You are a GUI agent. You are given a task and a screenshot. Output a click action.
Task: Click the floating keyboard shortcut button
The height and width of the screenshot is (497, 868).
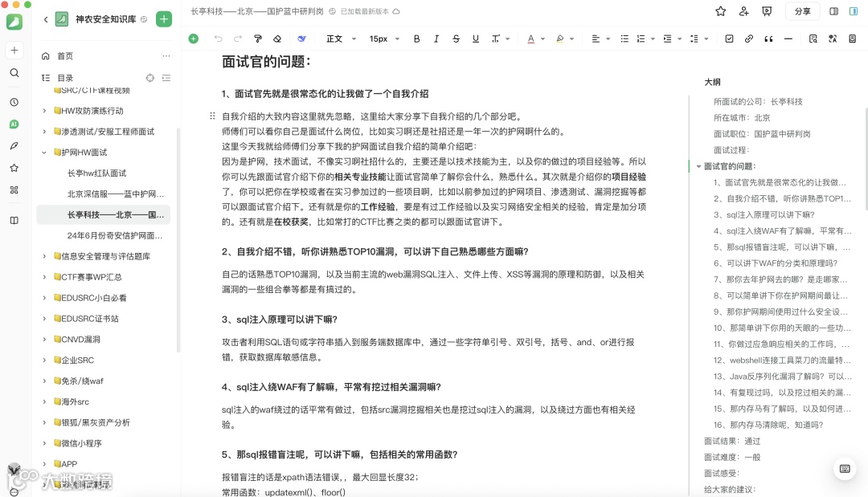pyautogui.click(x=845, y=469)
